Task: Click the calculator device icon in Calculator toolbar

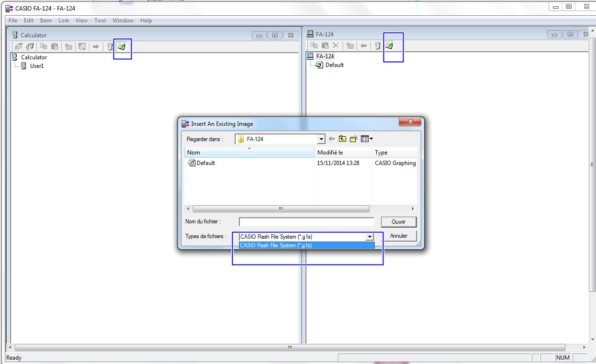Action: 110,46
